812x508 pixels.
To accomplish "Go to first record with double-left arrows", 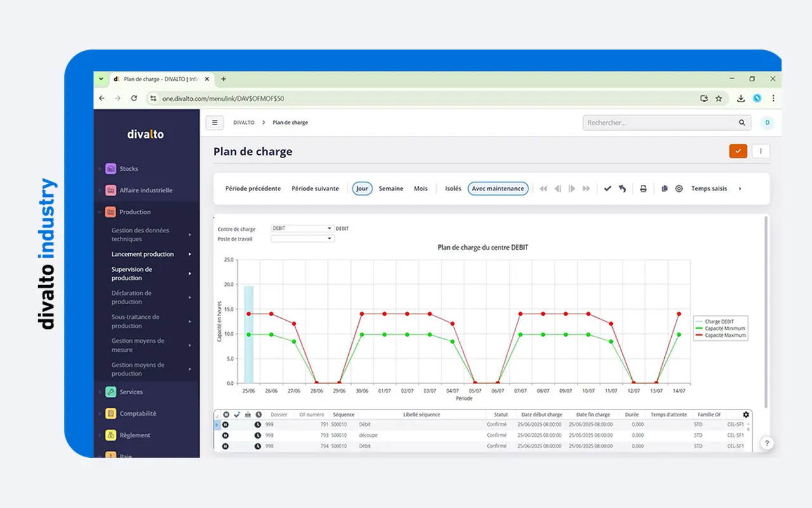I will point(543,189).
